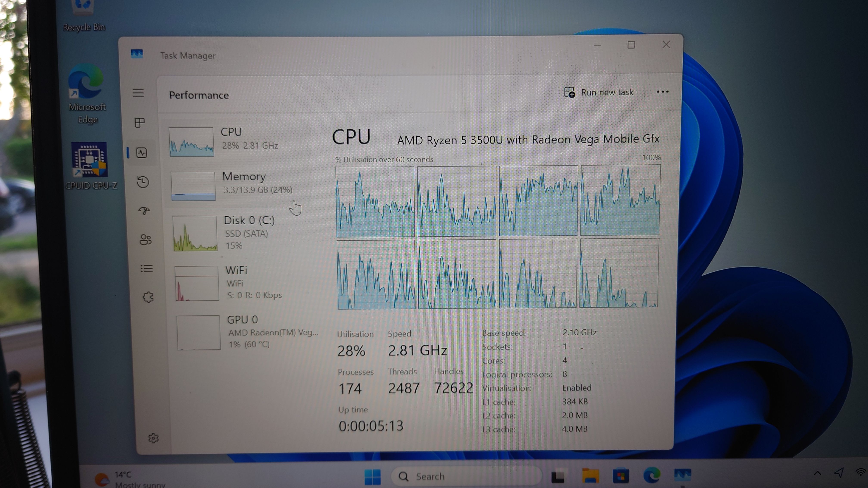Click the Task Manager taskbar icon
Screen dimensions: 868x488
682,475
